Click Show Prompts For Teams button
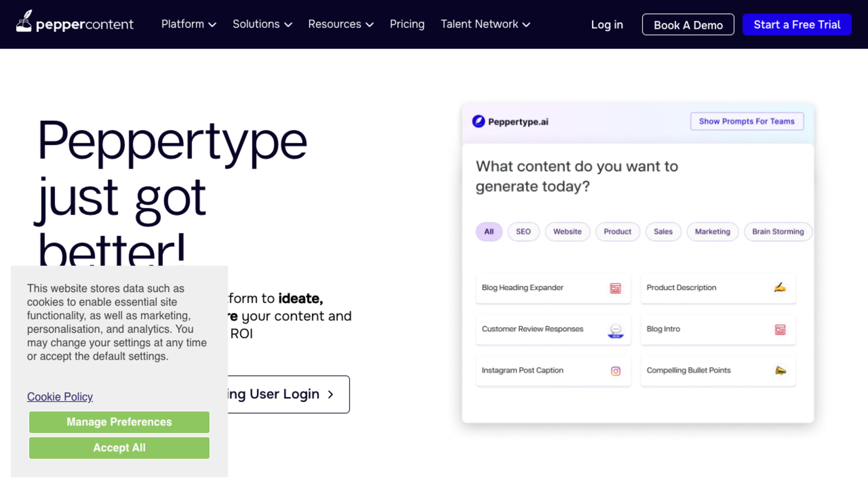This screenshot has height=488, width=868. tap(747, 121)
